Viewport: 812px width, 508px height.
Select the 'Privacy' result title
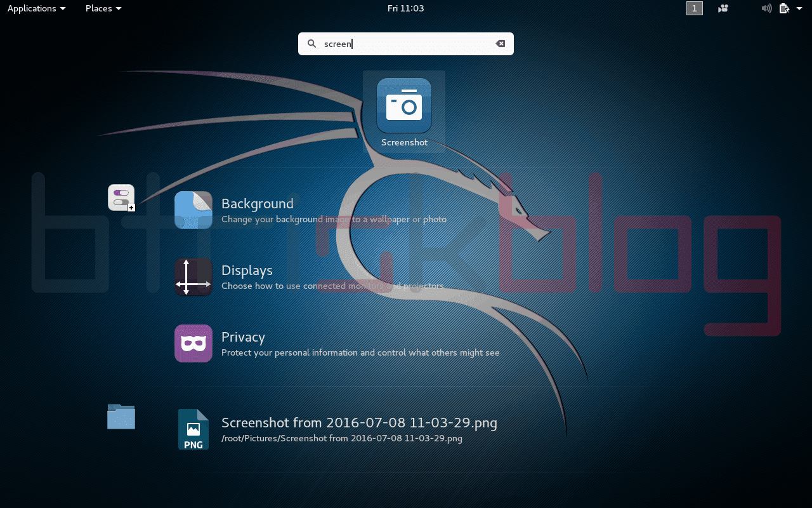click(243, 337)
